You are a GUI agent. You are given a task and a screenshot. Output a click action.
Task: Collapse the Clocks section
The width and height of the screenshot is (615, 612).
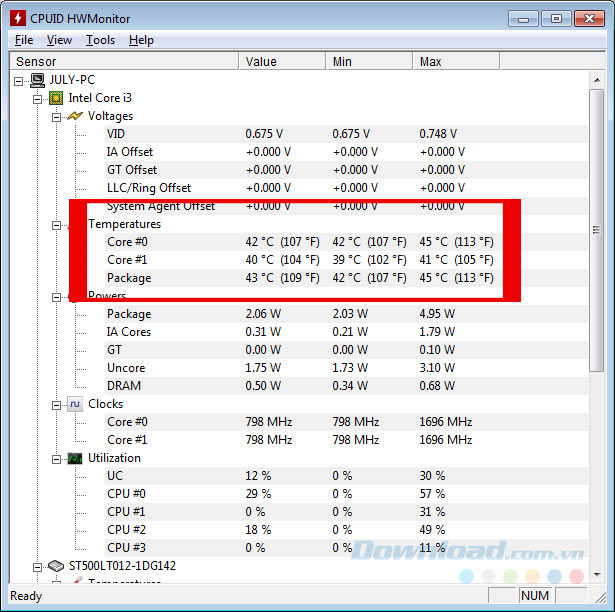pos(56,405)
